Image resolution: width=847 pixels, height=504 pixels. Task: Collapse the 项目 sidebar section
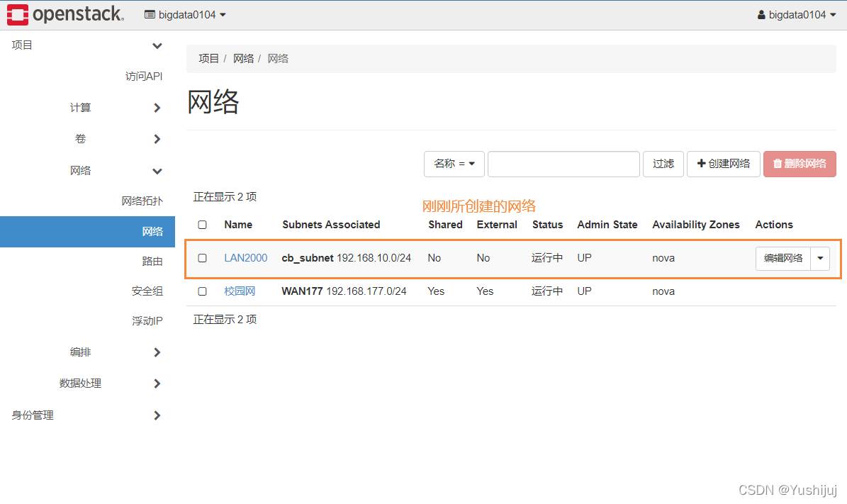87,45
